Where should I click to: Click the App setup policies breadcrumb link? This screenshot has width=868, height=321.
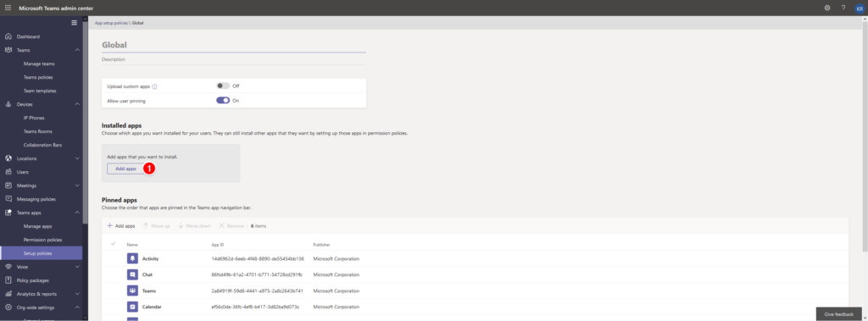(111, 23)
